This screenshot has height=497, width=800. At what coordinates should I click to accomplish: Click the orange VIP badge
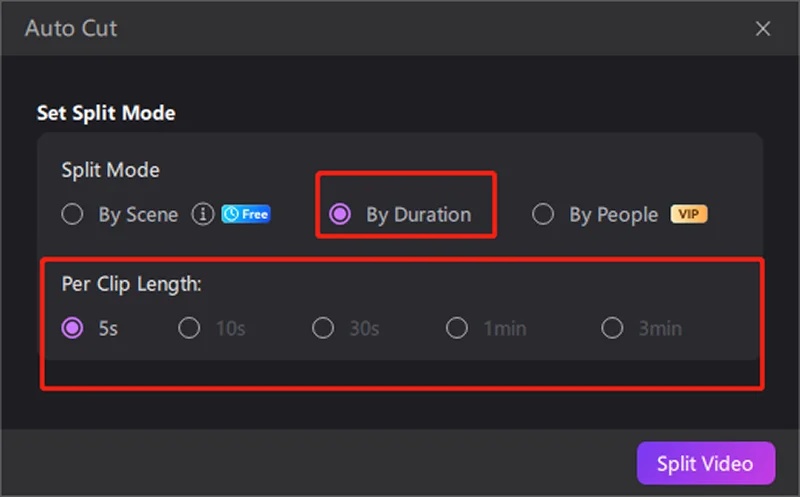point(688,214)
